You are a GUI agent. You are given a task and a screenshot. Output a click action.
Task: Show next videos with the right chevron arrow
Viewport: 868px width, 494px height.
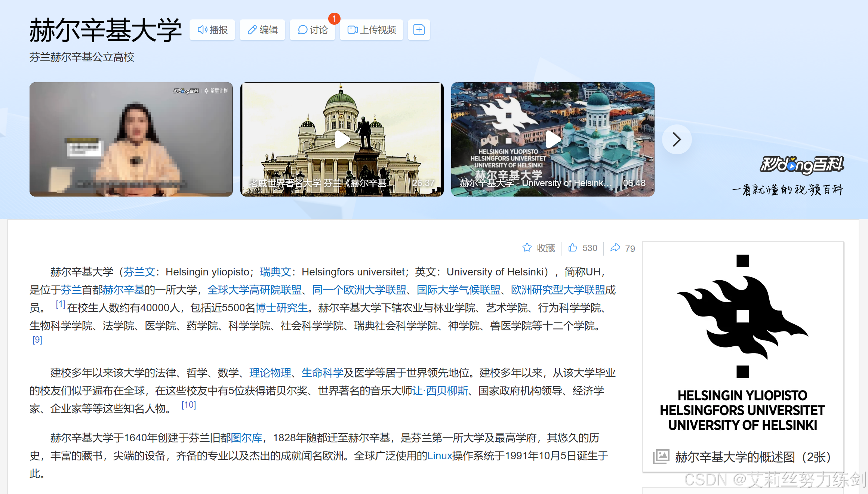pyautogui.click(x=677, y=140)
